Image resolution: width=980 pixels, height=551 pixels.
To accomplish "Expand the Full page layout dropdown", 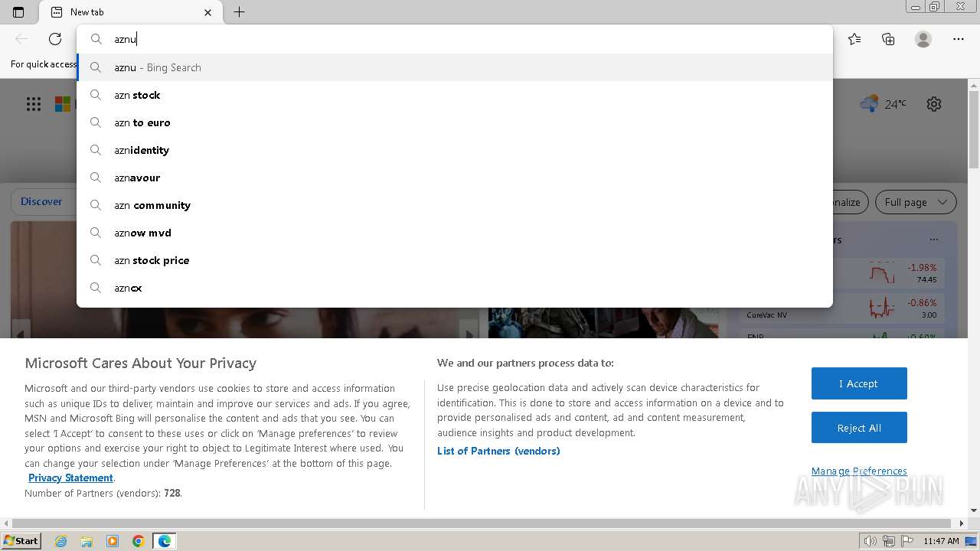I will [916, 202].
